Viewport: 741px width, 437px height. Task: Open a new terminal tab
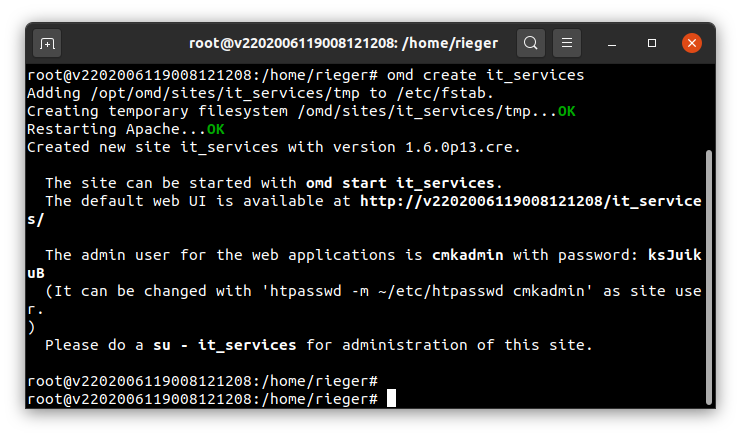click(47, 43)
